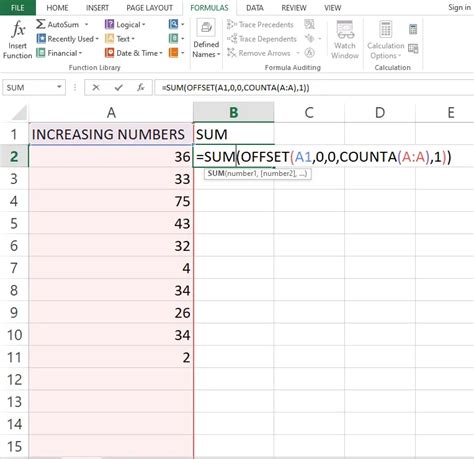
Task: Switch to the DATA tab
Action: pos(255,8)
